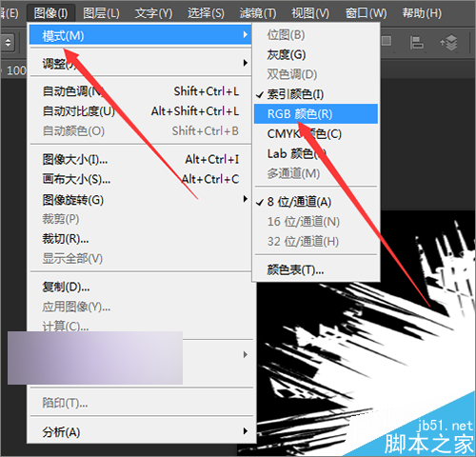Click the square icon in the options bar

tap(387, 41)
